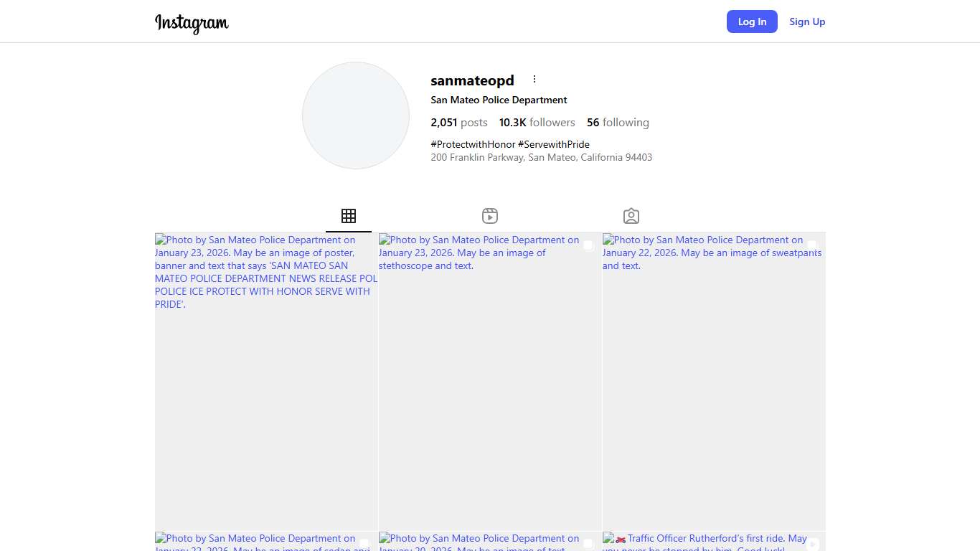Click the 200 Franklin Parkway address text
Viewport: 980px width, 551px height.
[541, 157]
